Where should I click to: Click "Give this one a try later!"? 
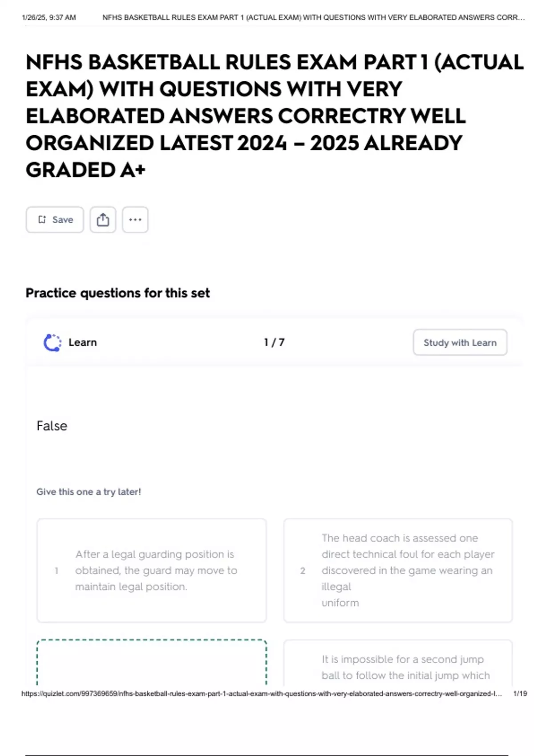coord(89,492)
